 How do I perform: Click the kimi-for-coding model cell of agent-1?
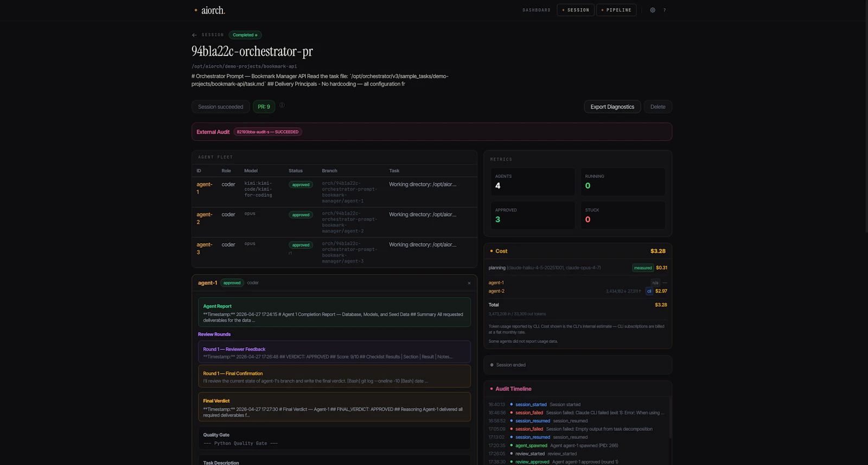[x=258, y=189]
